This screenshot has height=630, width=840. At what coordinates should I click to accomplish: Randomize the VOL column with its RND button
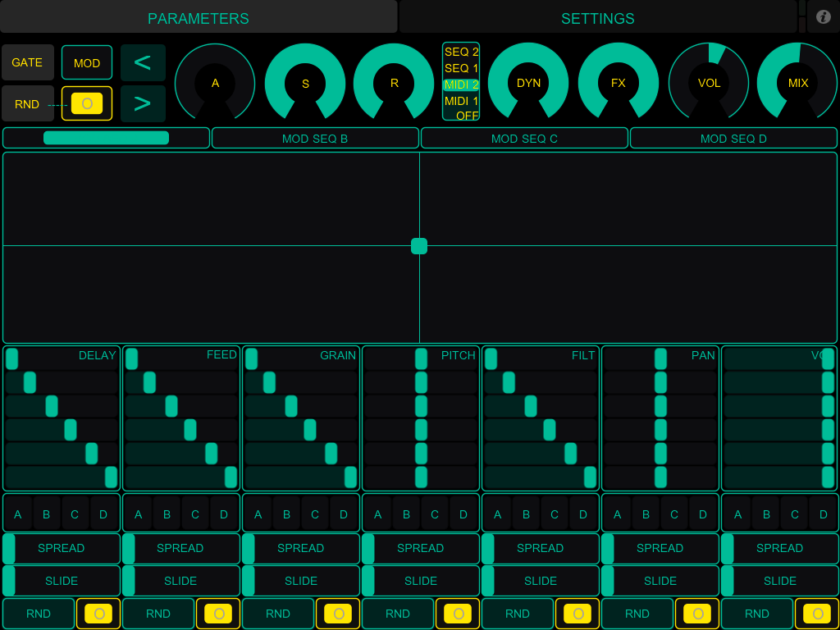[757, 614]
